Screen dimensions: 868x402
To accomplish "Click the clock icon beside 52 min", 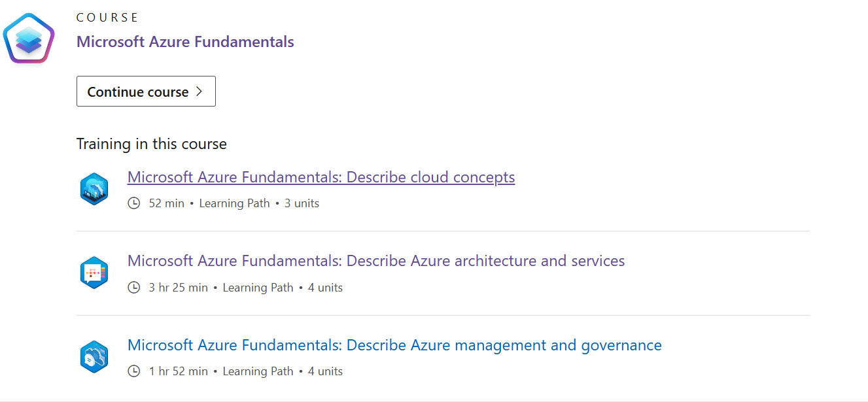I will coord(134,203).
